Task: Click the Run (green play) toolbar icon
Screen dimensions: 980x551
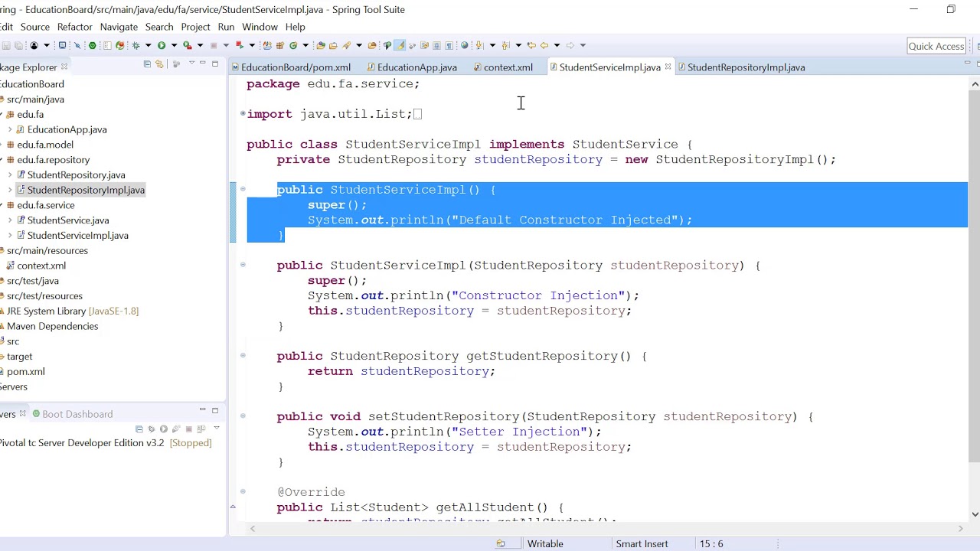Action: point(162,45)
